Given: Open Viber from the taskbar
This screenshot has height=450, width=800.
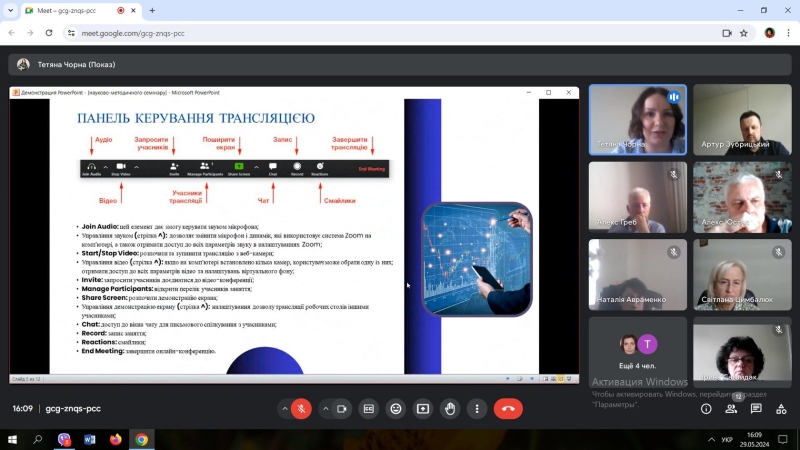Looking at the screenshot, I should click(x=64, y=439).
